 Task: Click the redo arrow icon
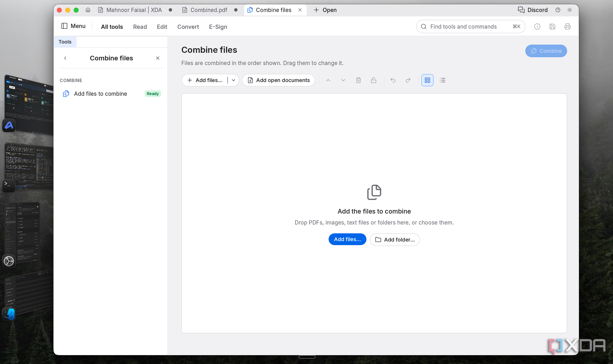[408, 80]
